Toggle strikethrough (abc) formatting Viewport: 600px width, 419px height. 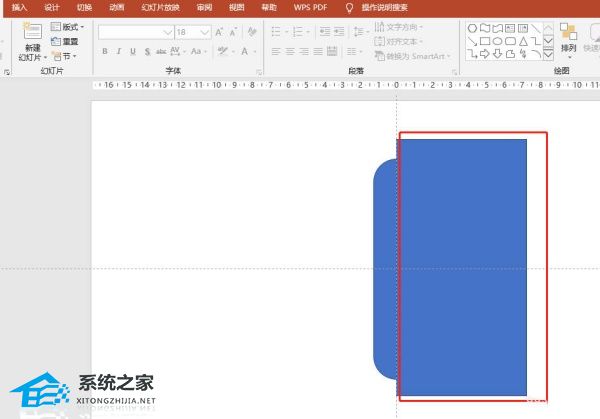coord(161,52)
